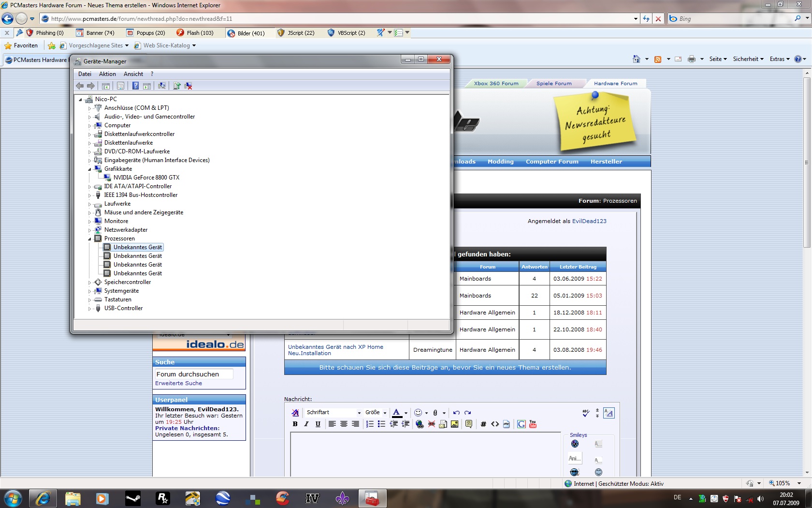Center-align the message text
Screen dimensions: 812x508
click(344, 424)
